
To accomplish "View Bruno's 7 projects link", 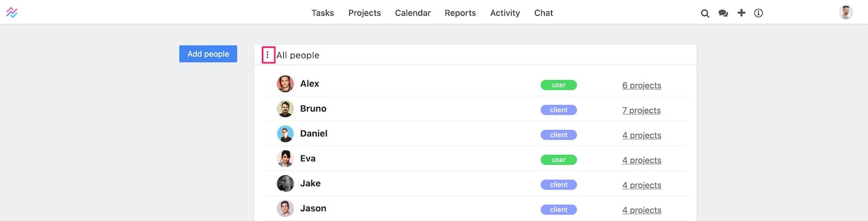I will coord(641,110).
